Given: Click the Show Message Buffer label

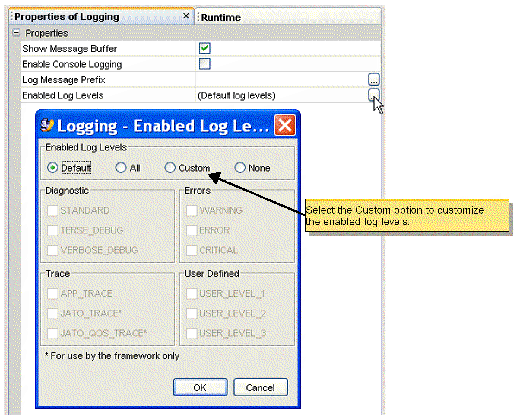Looking at the screenshot, I should click(70, 49).
